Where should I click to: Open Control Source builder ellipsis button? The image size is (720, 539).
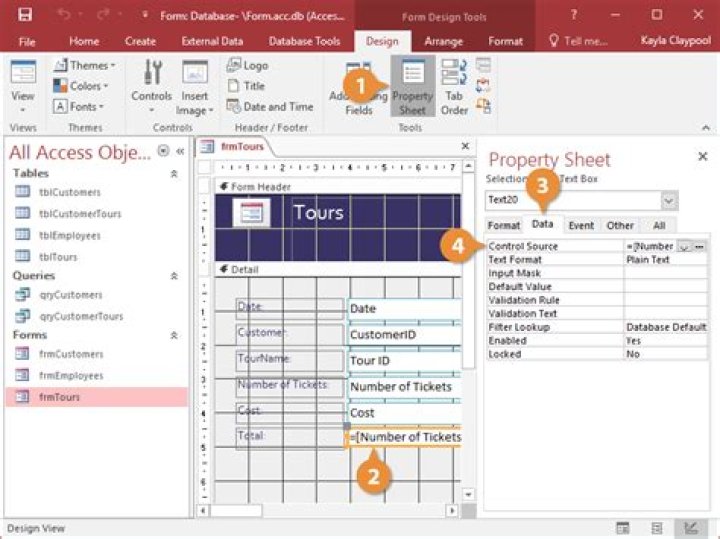[x=699, y=247]
